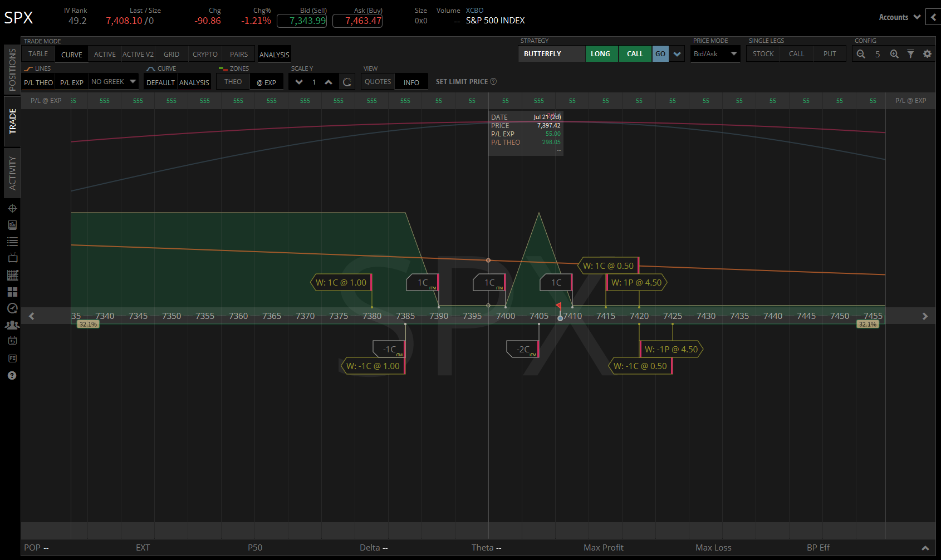Click the SPX symbol field
941x560 pixels.
coord(19,18)
